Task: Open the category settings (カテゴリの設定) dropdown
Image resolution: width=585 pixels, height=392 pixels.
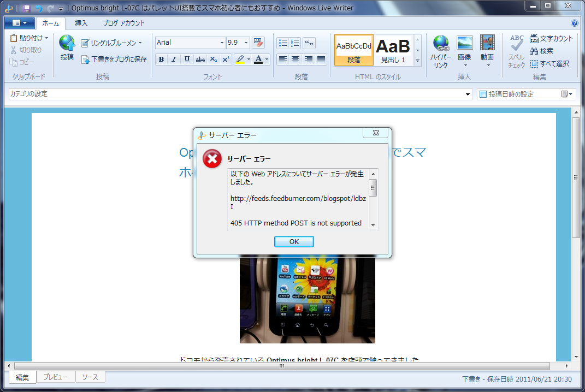Action: click(468, 94)
